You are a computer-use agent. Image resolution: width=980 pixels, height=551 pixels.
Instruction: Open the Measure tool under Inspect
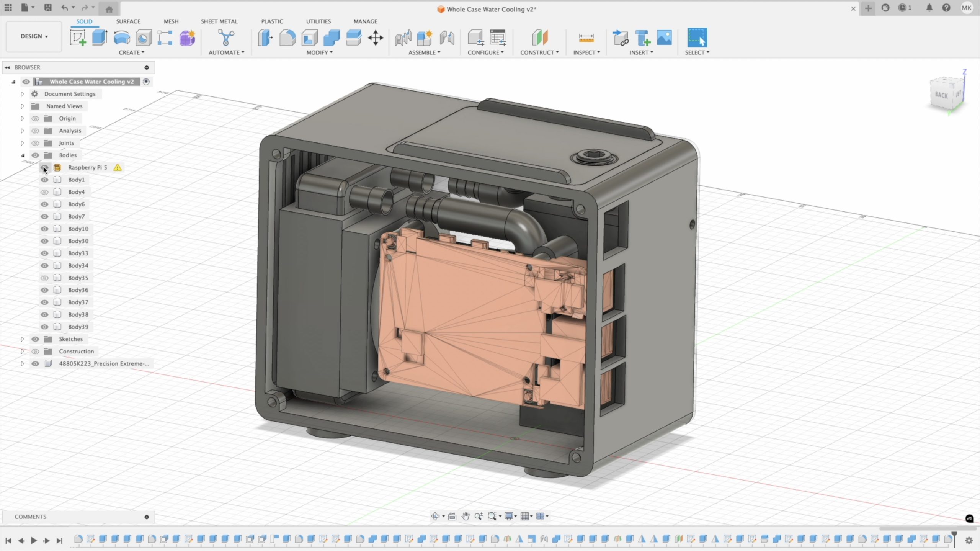(x=586, y=38)
